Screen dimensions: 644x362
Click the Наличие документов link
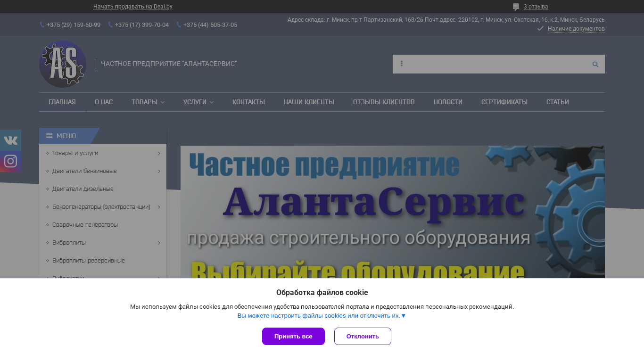576,29
